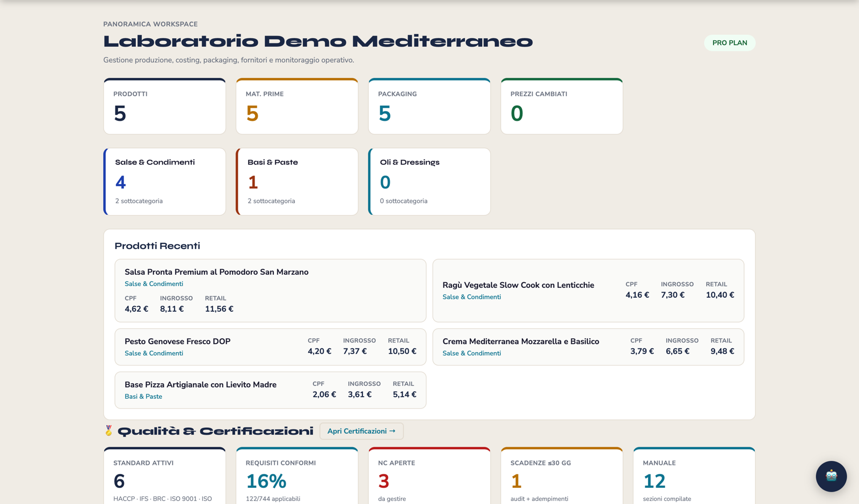The width and height of the screenshot is (859, 504).
Task: Open the Apri Certificazioni link
Action: [361, 431]
